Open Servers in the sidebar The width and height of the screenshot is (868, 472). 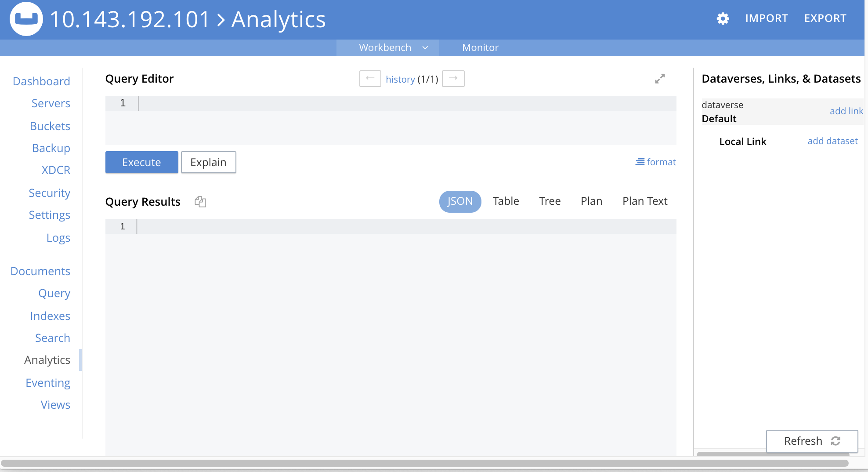pos(51,103)
